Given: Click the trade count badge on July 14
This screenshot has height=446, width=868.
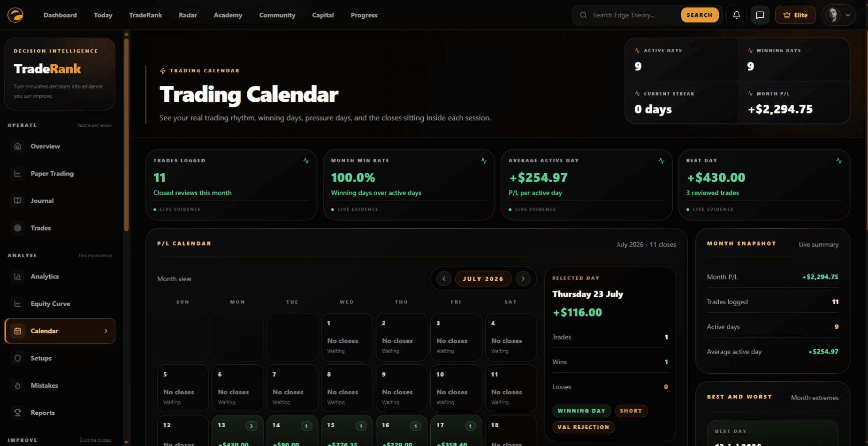Looking at the screenshot, I should tap(306, 426).
